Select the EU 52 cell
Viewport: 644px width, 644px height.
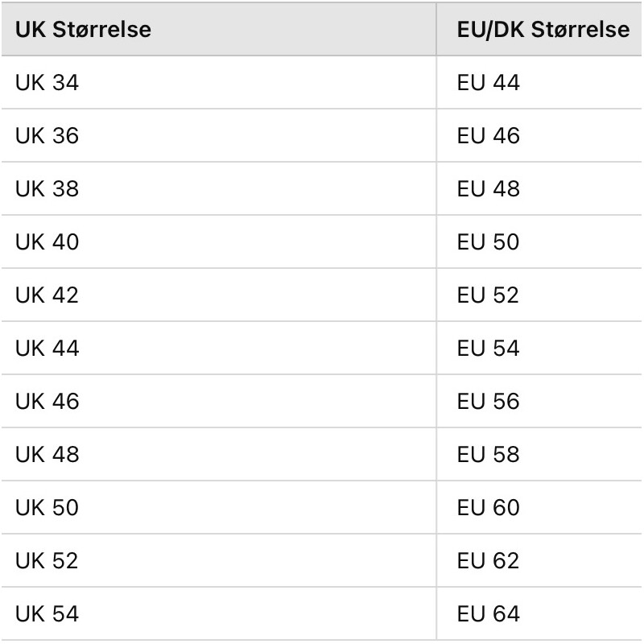point(539,295)
